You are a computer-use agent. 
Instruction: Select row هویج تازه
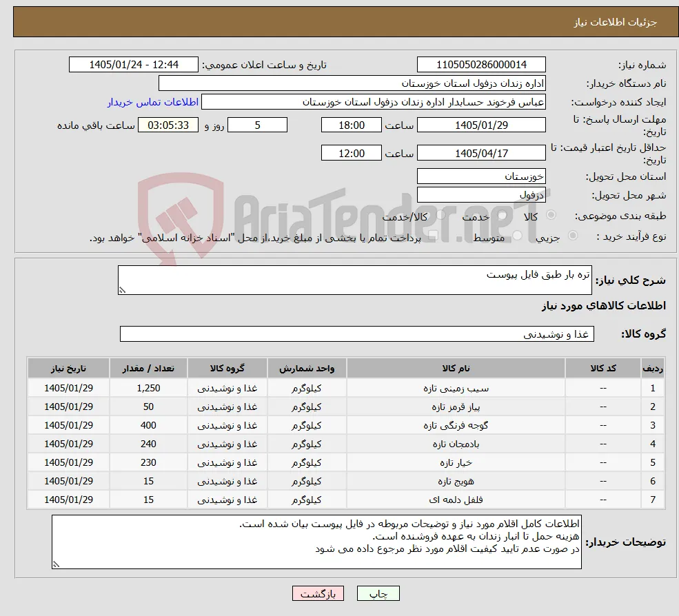click(x=346, y=482)
